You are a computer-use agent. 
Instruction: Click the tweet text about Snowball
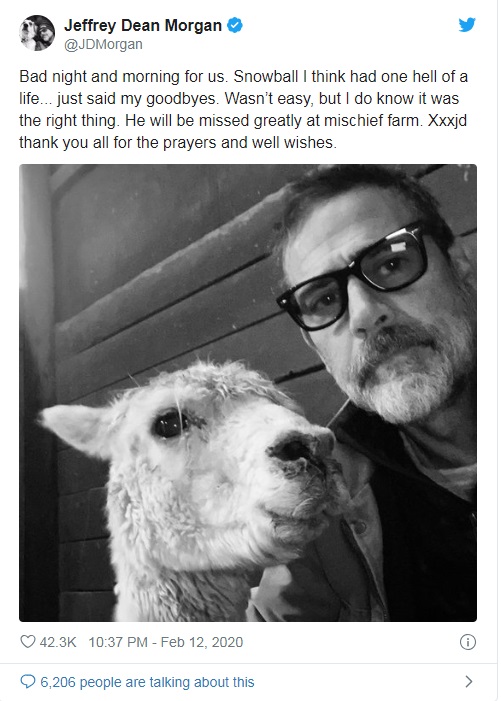click(244, 110)
